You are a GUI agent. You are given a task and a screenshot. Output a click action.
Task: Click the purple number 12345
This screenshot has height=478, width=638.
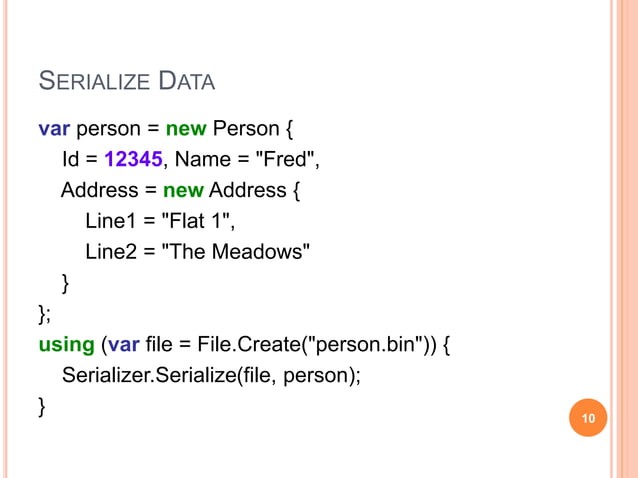pos(133,159)
